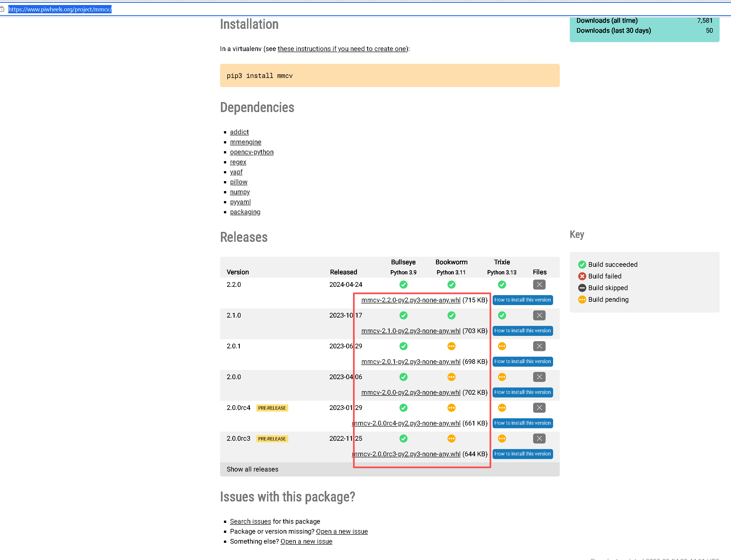Click the Bullseye success icon for 2.2.0

coord(403,285)
